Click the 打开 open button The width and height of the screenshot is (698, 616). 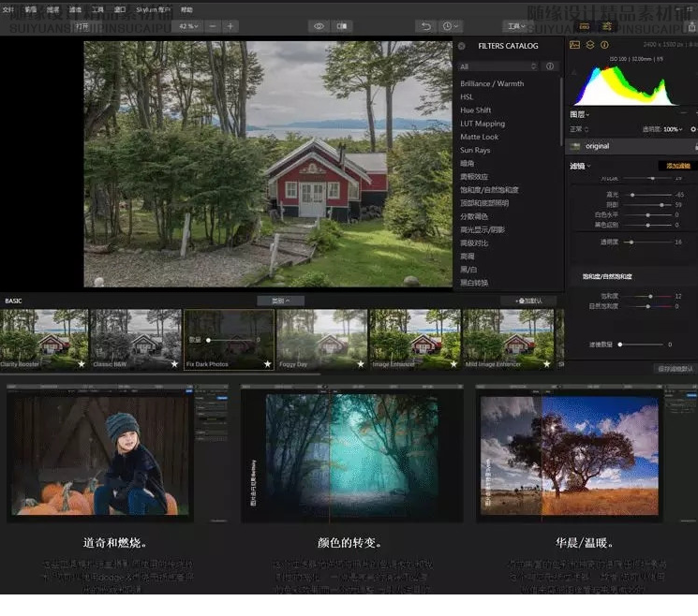pyautogui.click(x=82, y=26)
